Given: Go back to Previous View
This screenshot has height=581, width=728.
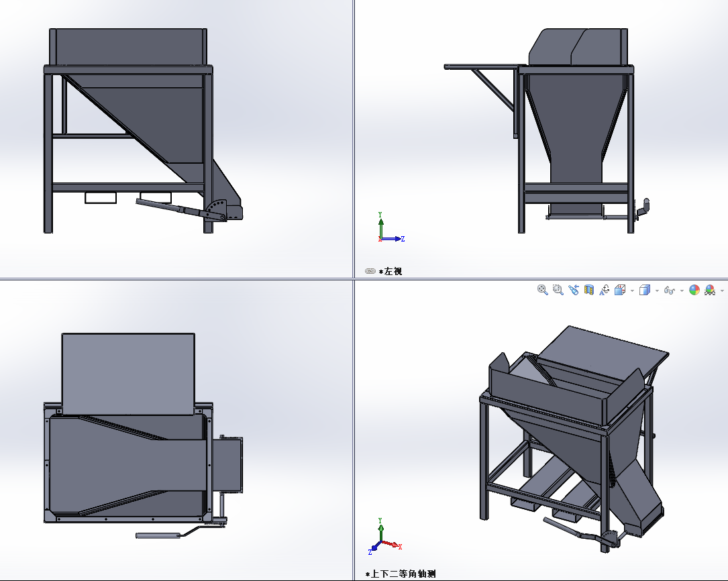Looking at the screenshot, I should pyautogui.click(x=574, y=290).
